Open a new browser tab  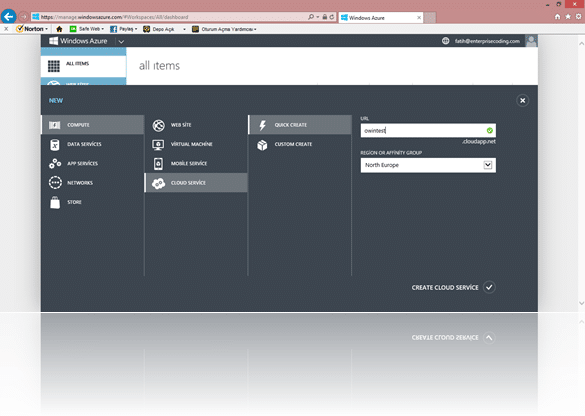tap(430, 18)
